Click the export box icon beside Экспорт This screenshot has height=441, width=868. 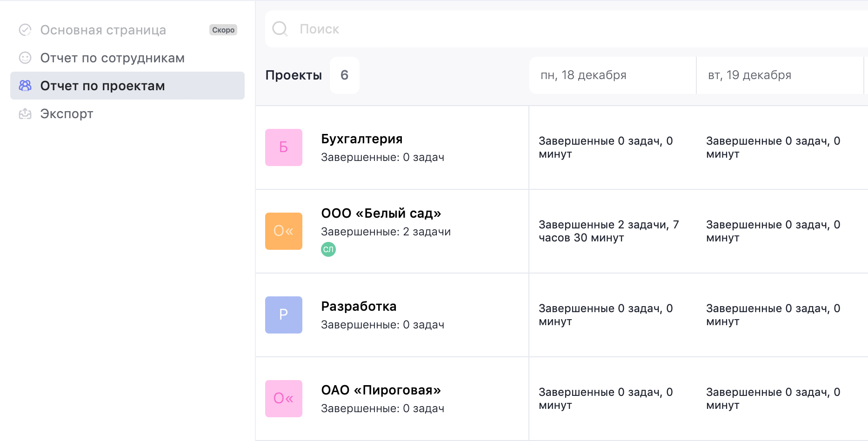point(25,114)
